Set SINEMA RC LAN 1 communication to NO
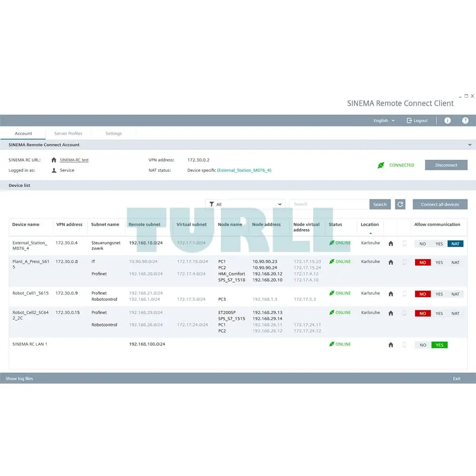476x476 pixels. point(423,345)
